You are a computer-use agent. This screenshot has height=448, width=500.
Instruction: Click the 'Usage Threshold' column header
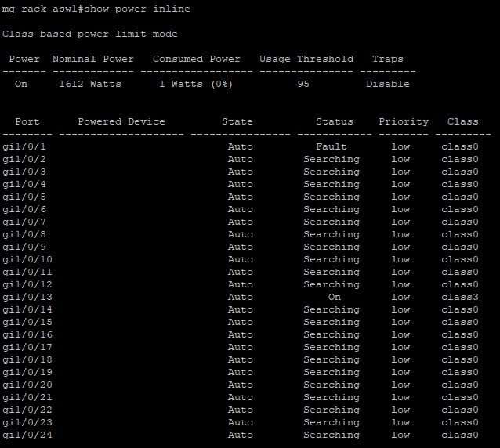pos(306,59)
